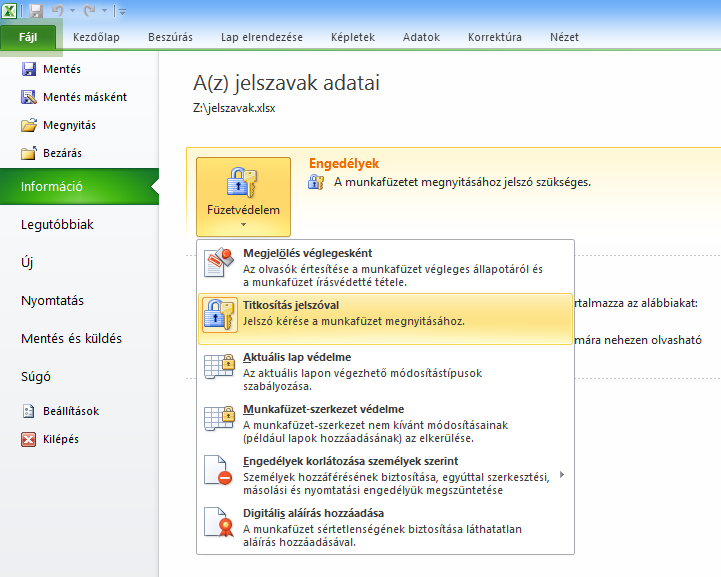
Task: Click the red Kilépés X icon
Action: pos(29,439)
